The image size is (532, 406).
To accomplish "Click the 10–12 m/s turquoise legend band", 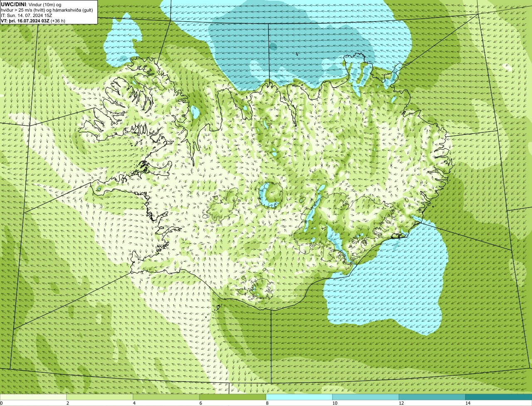I will pyautogui.click(x=366, y=397).
